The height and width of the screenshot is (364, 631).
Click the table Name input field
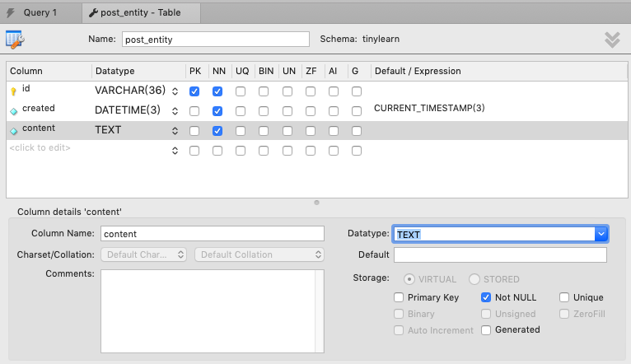coord(215,39)
